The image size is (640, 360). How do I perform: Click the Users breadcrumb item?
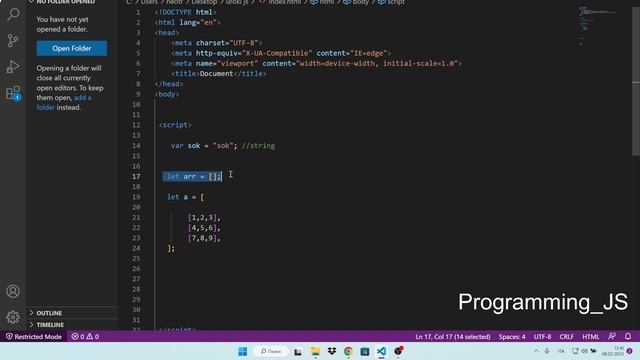pyautogui.click(x=149, y=2)
